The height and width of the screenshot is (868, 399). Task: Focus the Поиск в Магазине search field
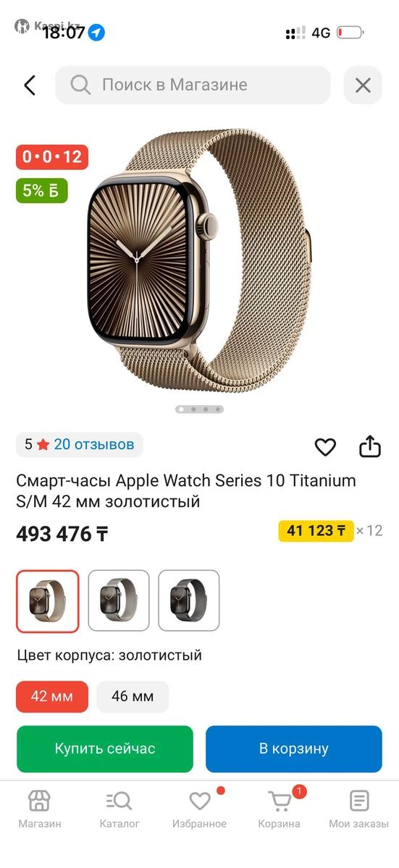coord(193,85)
